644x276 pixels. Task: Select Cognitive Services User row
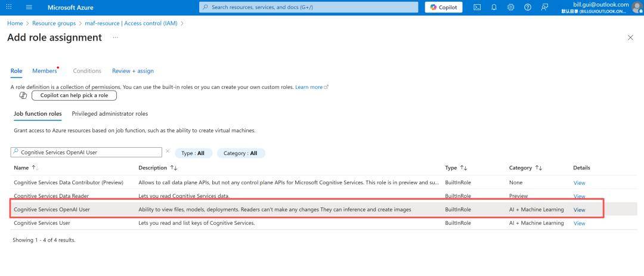coord(323,223)
